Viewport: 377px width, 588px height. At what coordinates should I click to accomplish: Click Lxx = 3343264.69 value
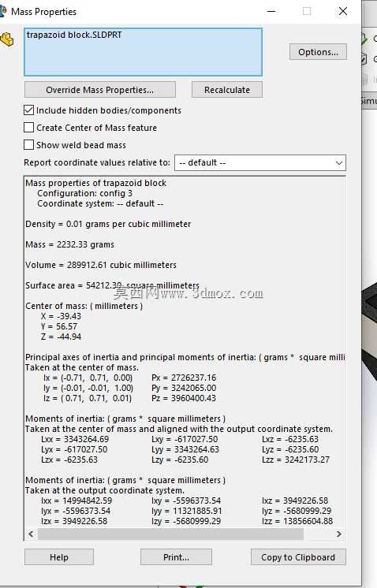(75, 439)
